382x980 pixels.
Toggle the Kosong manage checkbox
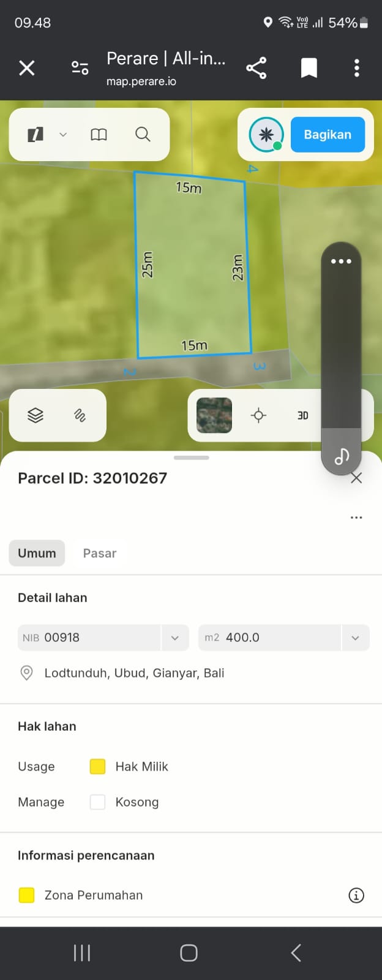pos(98,802)
